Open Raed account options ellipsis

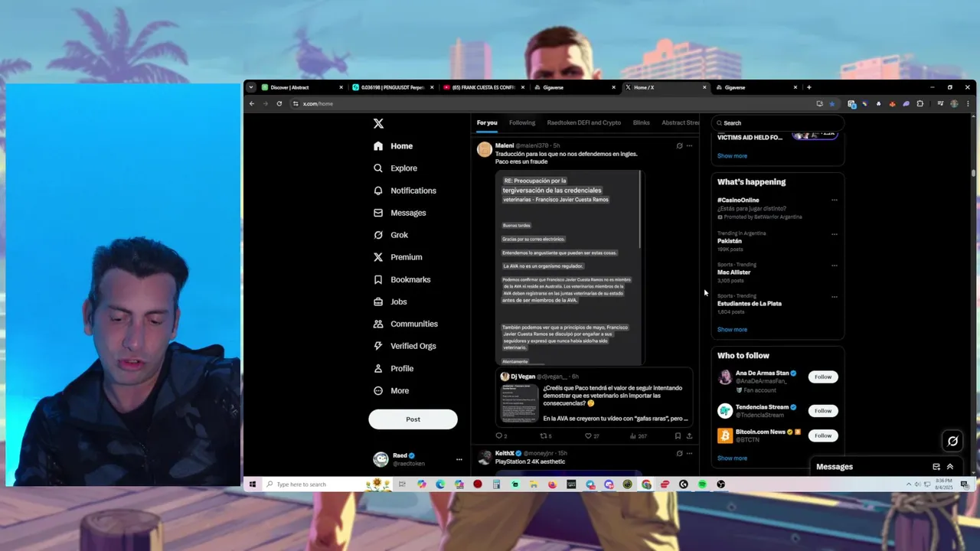[x=459, y=459]
